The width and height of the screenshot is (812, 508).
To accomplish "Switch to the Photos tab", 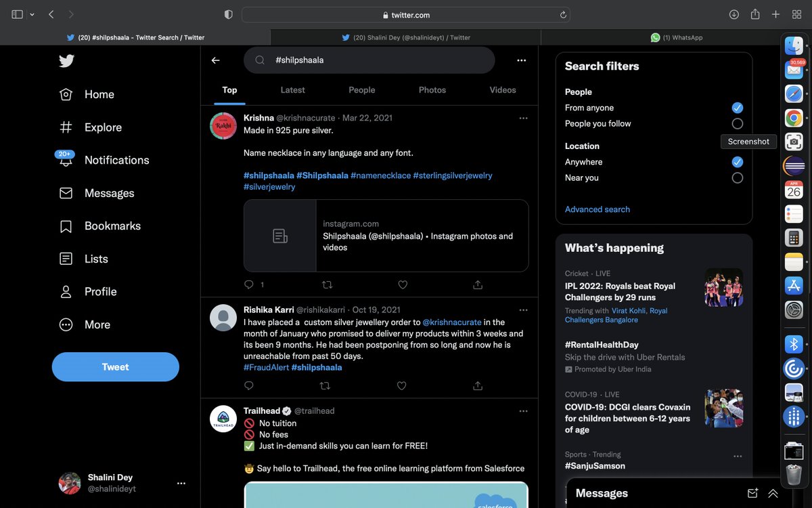I will coord(432,90).
